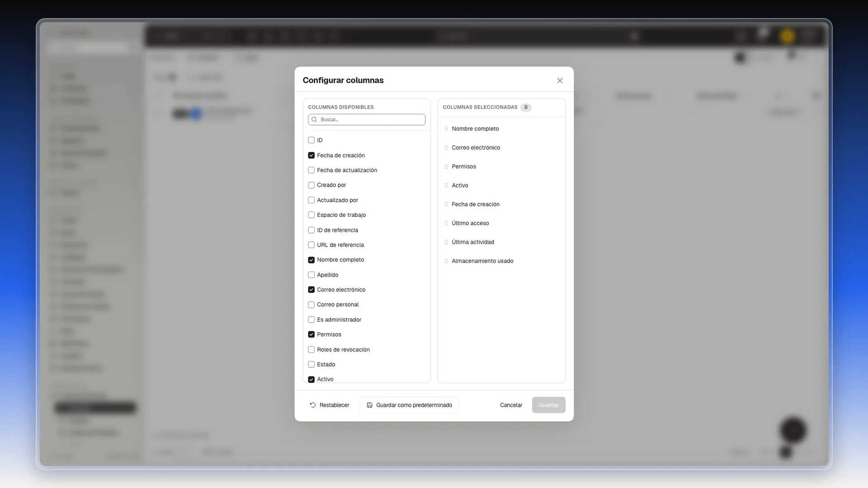The height and width of the screenshot is (488, 868).
Task: Click drag handle beside Última actividad
Action: 446,242
